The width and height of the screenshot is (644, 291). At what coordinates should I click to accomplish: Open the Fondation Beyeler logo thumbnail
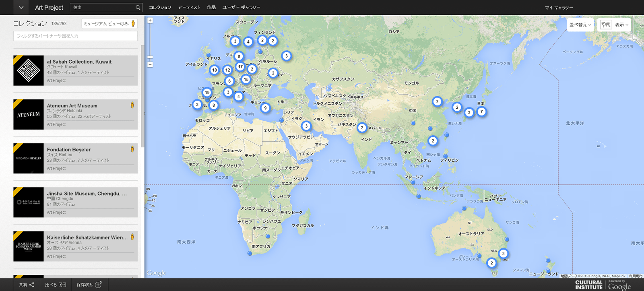29,158
